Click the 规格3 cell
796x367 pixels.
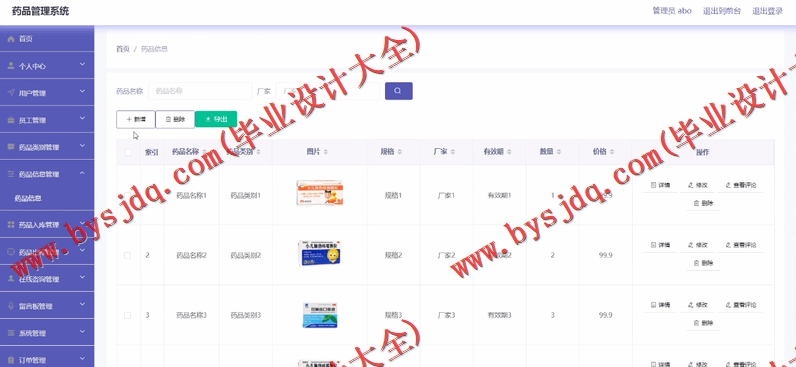point(393,315)
